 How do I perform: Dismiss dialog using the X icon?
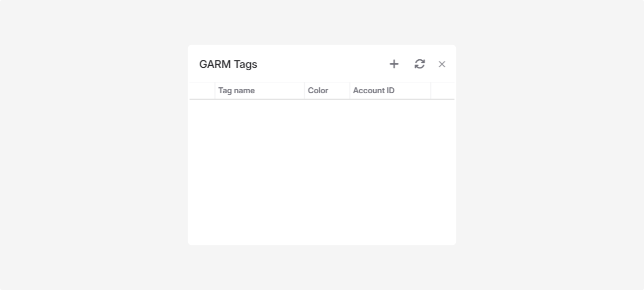[442, 64]
